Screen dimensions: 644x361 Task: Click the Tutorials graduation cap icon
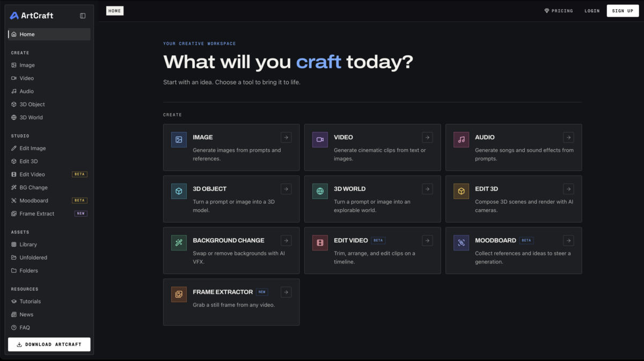point(14,301)
